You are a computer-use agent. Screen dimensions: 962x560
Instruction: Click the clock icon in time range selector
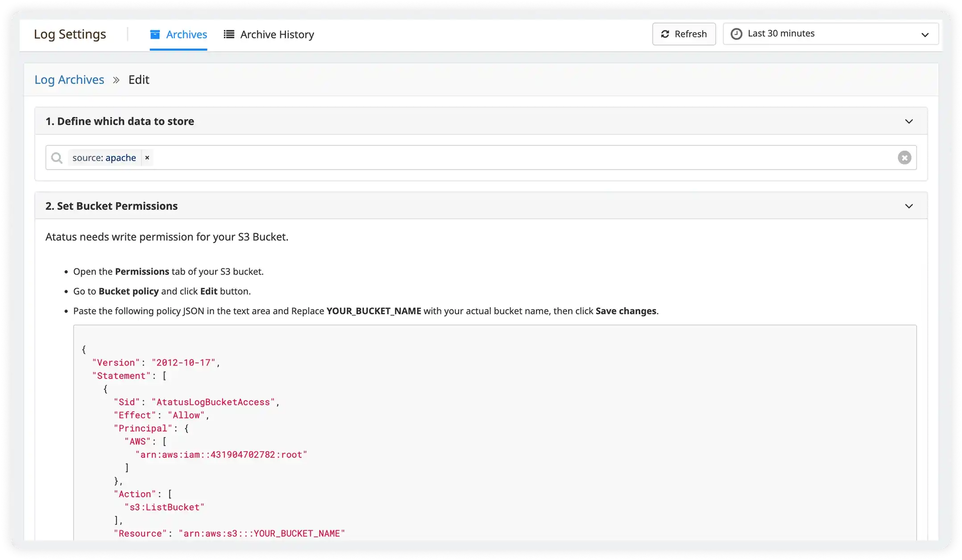coord(737,33)
